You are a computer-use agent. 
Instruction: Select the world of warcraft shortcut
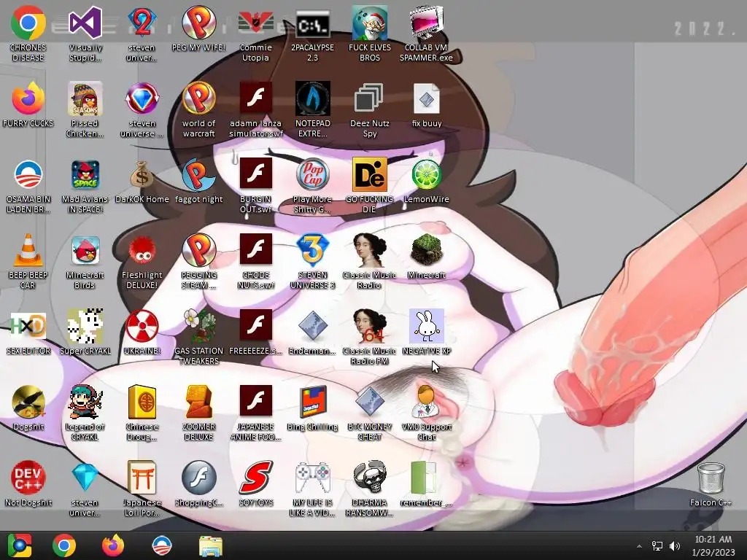click(x=198, y=98)
